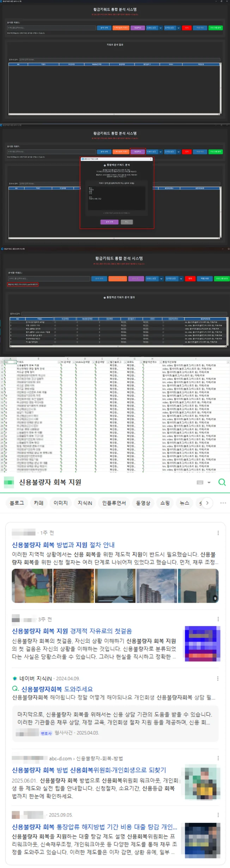Click the right arrow to scroll search tabs

point(207,503)
